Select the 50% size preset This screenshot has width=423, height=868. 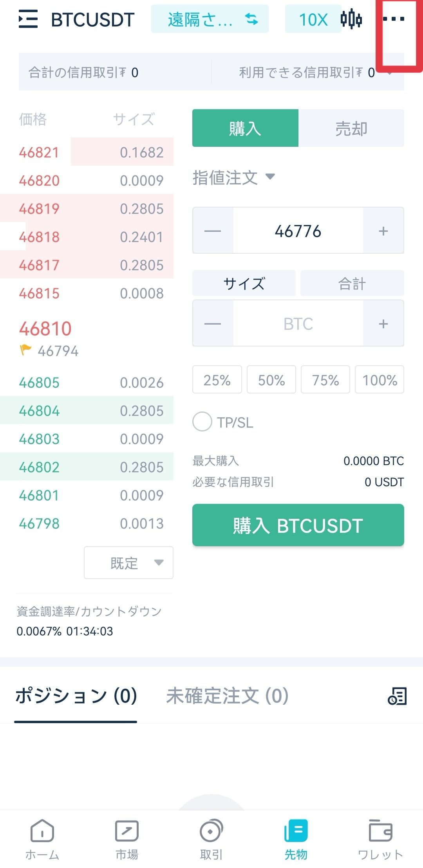[x=271, y=379]
